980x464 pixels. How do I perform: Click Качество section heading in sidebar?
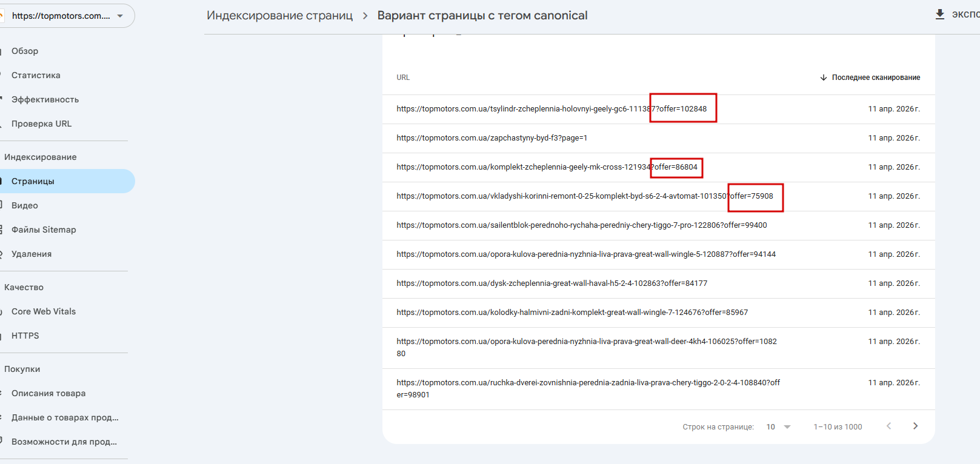[24, 287]
